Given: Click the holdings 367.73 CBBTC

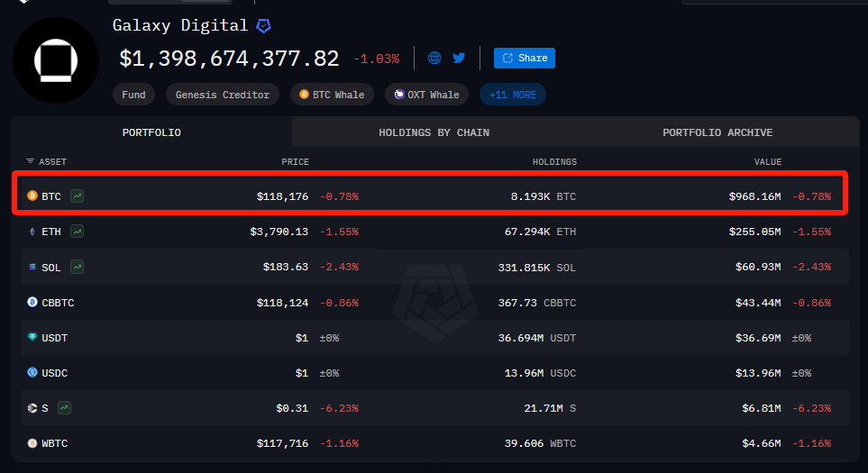Looking at the screenshot, I should point(537,303).
